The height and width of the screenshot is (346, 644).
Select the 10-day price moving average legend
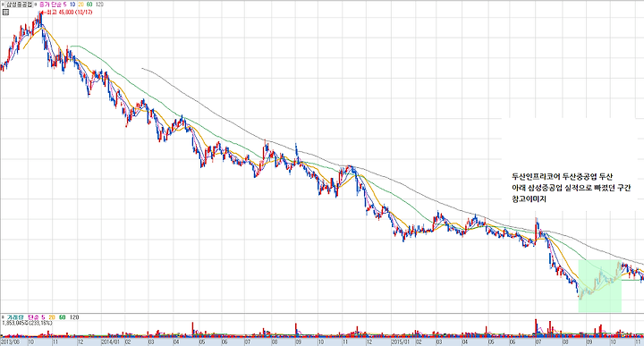(72, 4)
